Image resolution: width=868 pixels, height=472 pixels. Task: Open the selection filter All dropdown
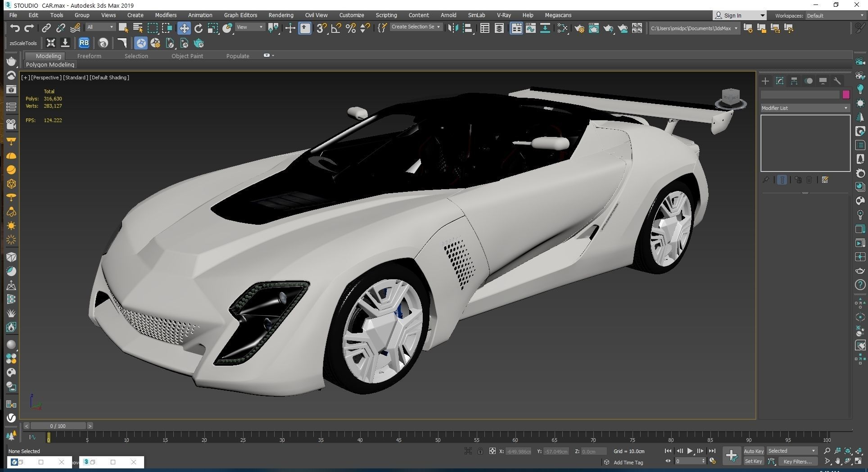tap(100, 27)
